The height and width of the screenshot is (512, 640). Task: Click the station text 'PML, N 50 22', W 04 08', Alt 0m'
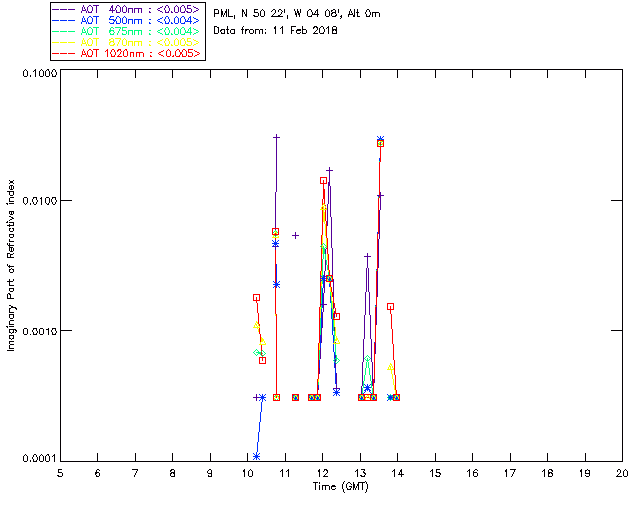click(x=297, y=13)
